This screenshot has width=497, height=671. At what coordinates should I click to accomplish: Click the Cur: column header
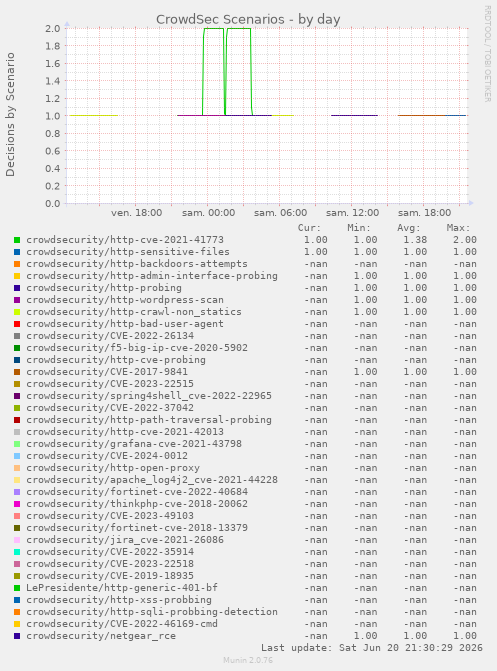click(x=309, y=228)
